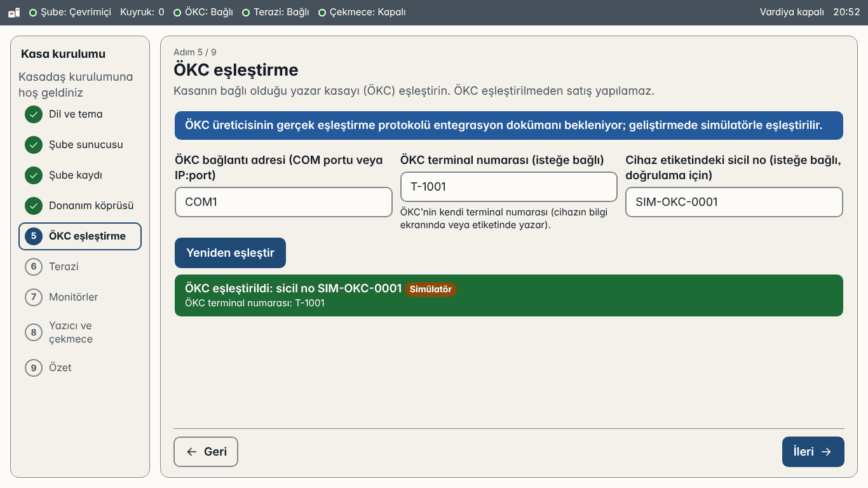Click the ÖKC bağlantı adresi field with COM1
868x488 pixels.
pos(283,202)
